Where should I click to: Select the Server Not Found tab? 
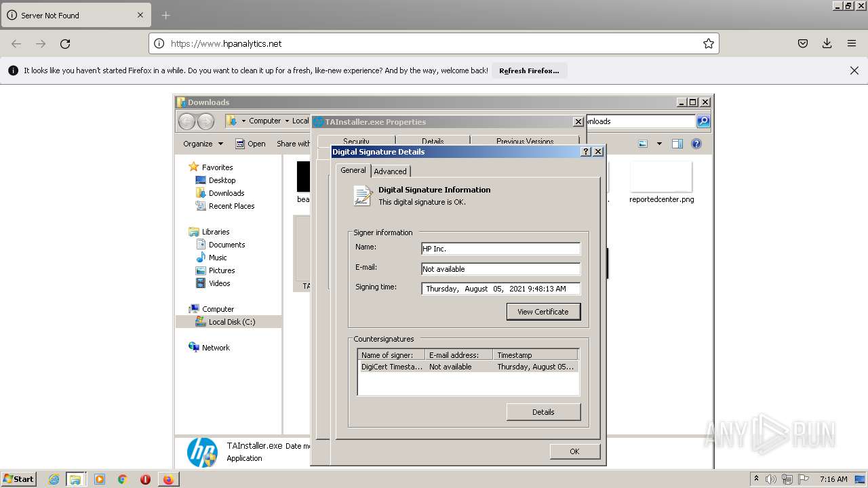click(75, 15)
